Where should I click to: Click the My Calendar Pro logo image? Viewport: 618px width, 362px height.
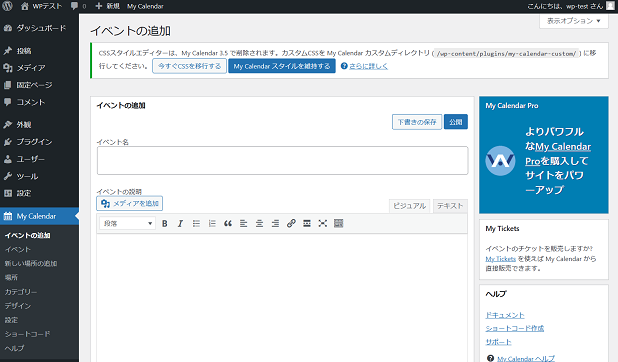point(500,161)
